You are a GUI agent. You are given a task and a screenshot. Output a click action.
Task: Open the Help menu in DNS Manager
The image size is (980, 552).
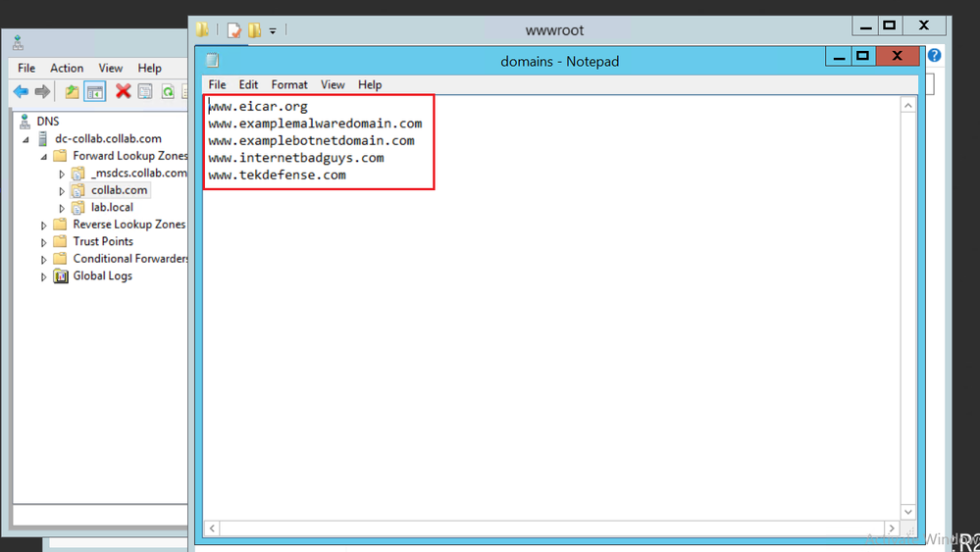(149, 68)
